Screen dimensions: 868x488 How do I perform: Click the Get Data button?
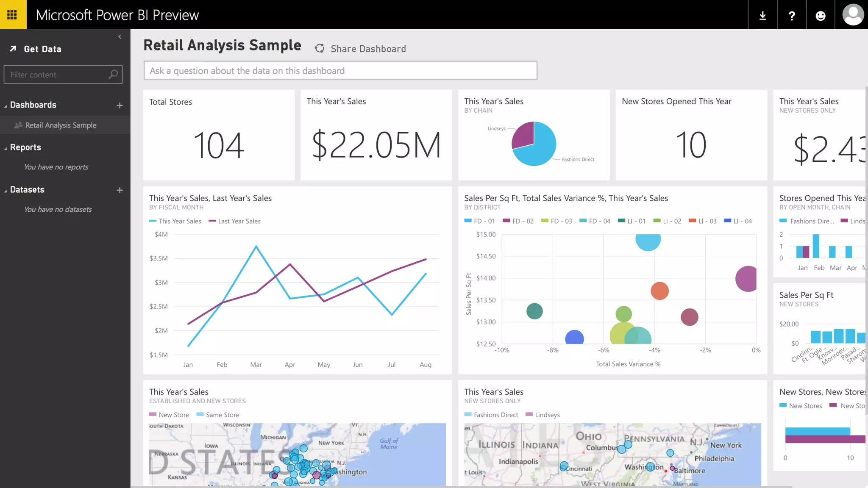[42, 49]
